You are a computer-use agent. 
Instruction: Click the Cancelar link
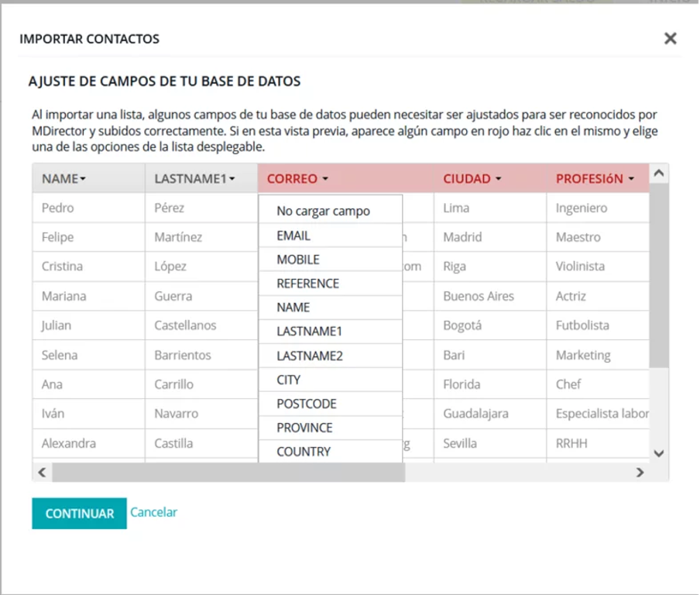[153, 512]
